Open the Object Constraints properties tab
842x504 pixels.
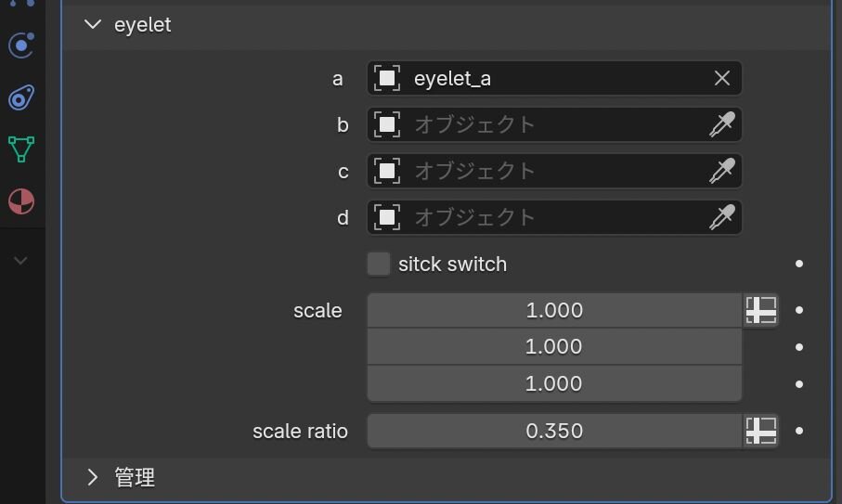(x=21, y=97)
